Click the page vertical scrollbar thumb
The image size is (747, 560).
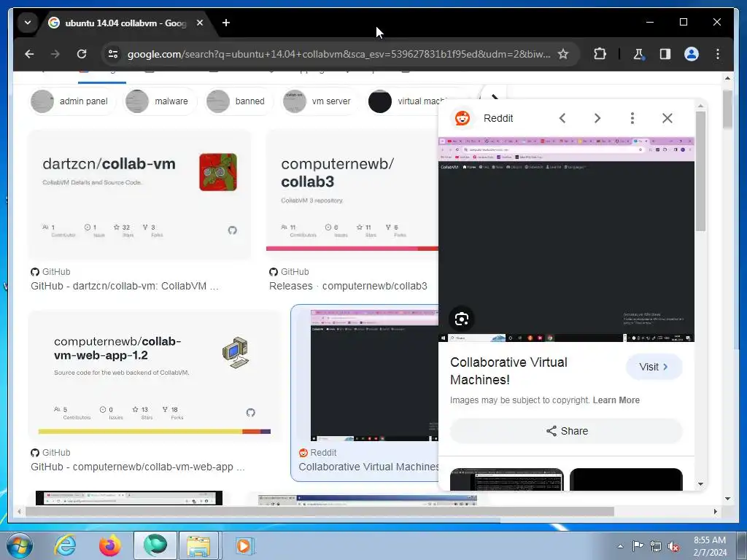click(727, 109)
